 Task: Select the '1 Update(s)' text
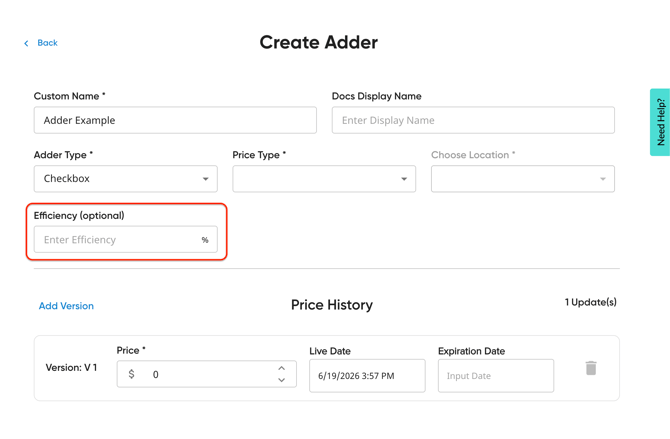[591, 302]
